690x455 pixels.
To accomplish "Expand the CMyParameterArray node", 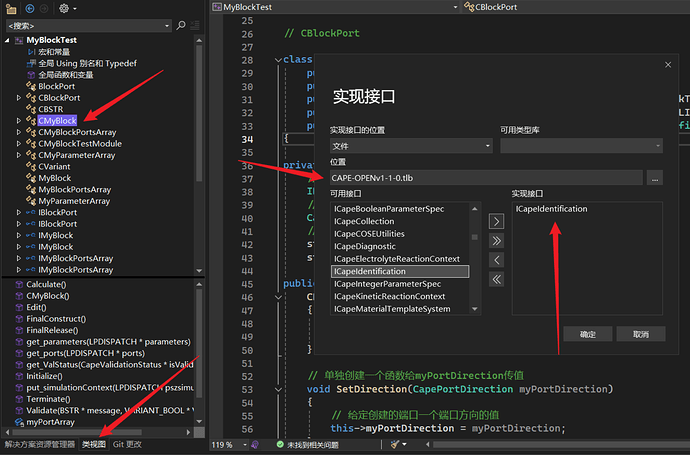I will (18, 155).
